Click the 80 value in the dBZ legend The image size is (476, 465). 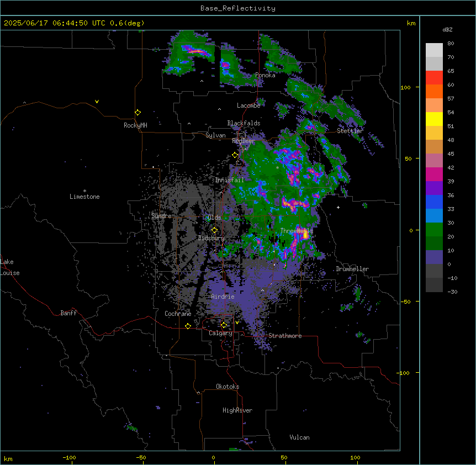point(451,44)
